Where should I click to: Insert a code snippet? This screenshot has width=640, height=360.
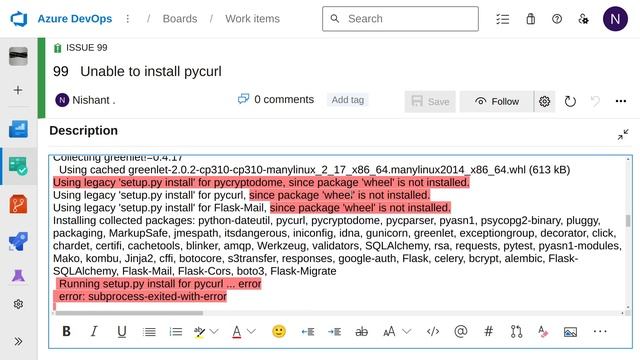(433, 332)
